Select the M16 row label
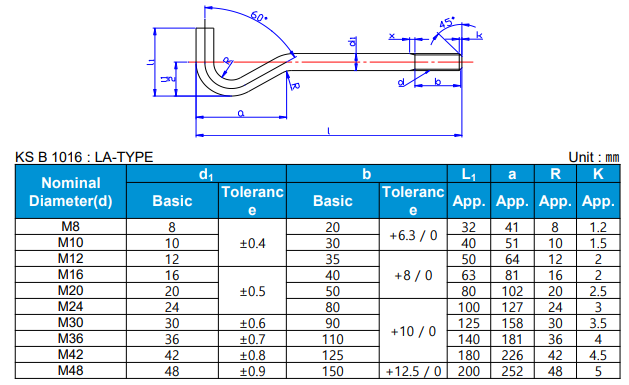This screenshot has height=385, width=629. point(71,275)
